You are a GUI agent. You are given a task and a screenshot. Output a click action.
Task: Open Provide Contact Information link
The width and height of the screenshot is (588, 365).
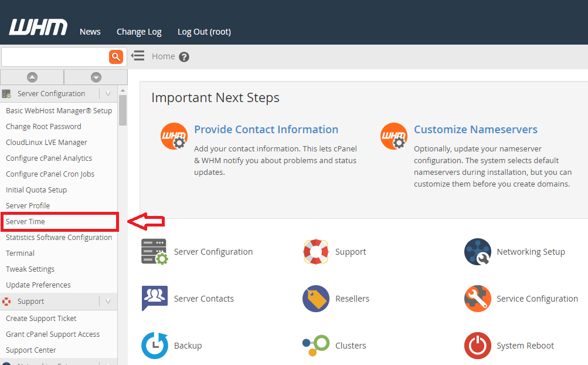pyautogui.click(x=266, y=129)
